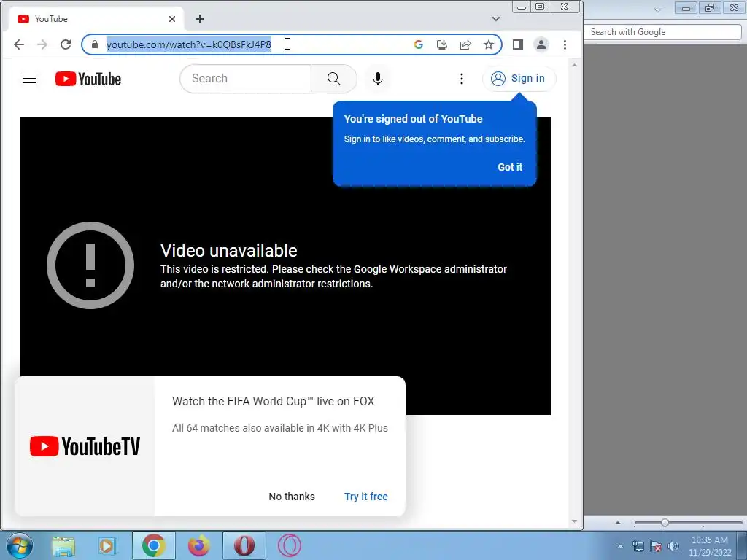Dismiss the signed-out tooltip with Got it
The width and height of the screenshot is (747, 560).
510,167
